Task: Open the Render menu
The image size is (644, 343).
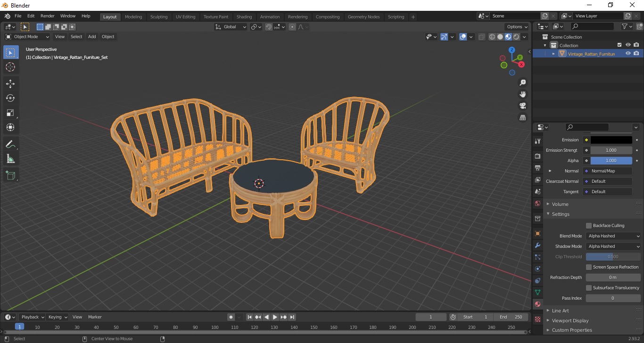Action: [x=48, y=16]
